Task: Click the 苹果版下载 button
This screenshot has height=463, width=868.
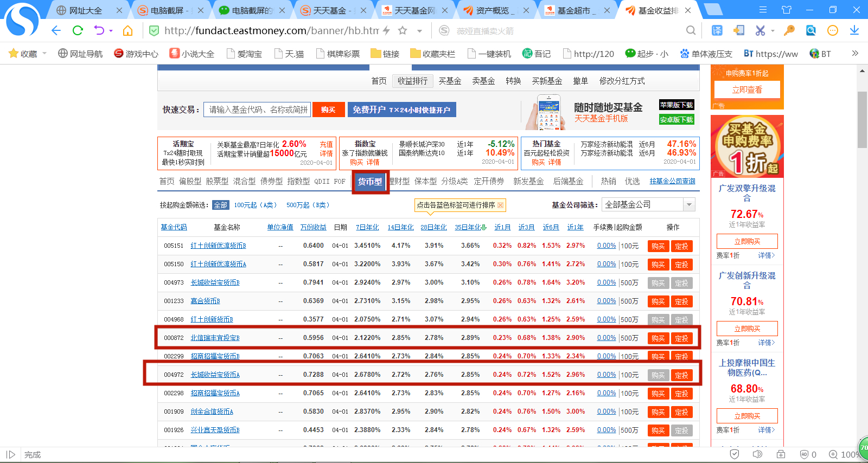Action: 676,105
